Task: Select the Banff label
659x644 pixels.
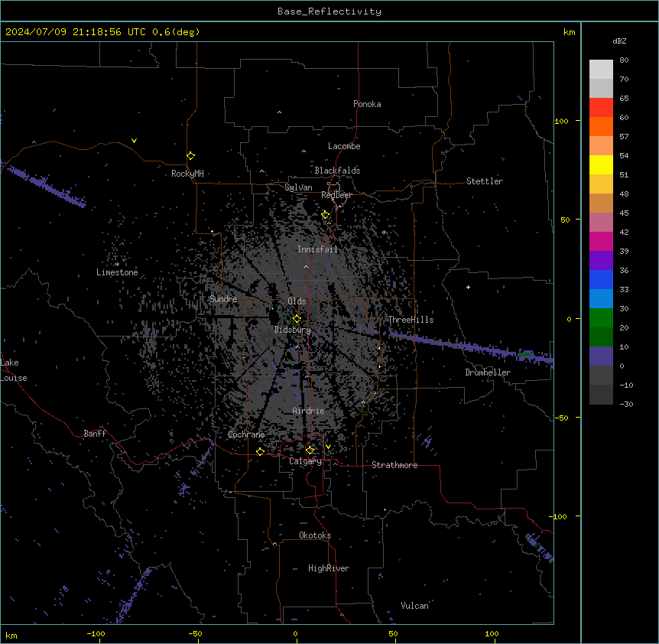Action: click(95, 434)
